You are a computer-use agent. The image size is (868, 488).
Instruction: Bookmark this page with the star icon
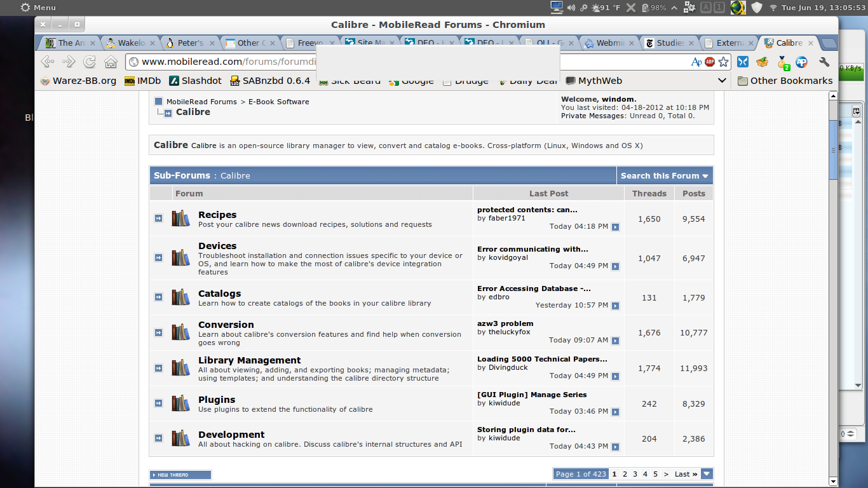723,62
